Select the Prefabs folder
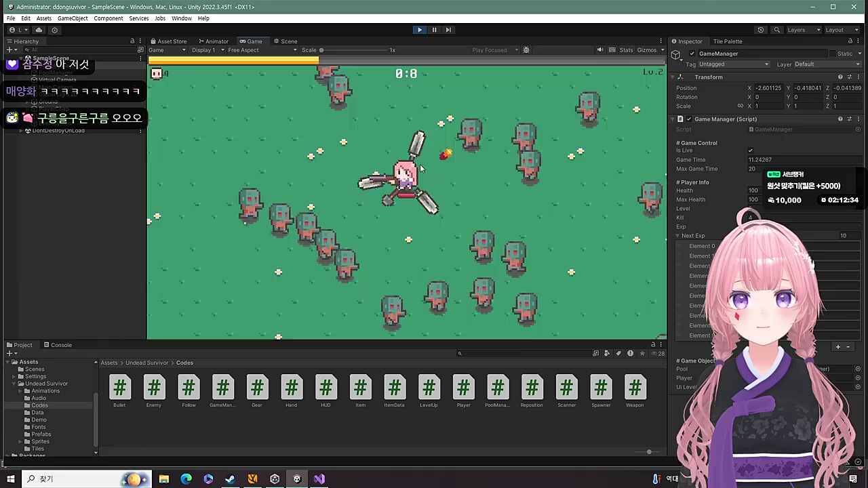 pyautogui.click(x=41, y=434)
